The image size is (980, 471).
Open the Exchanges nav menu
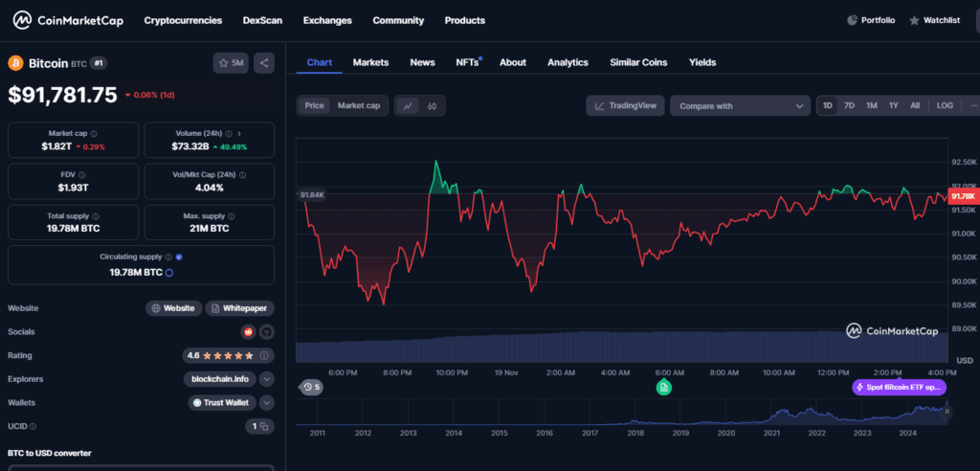pyautogui.click(x=327, y=21)
